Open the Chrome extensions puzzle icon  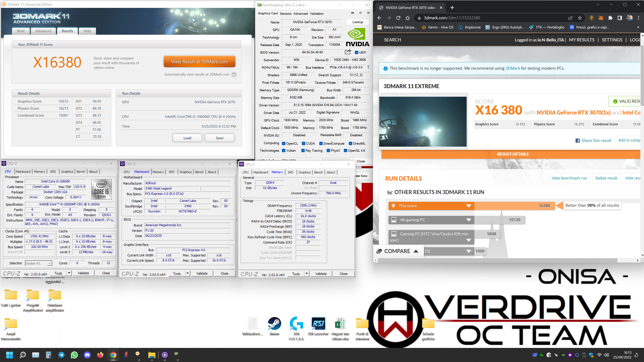tap(610, 18)
